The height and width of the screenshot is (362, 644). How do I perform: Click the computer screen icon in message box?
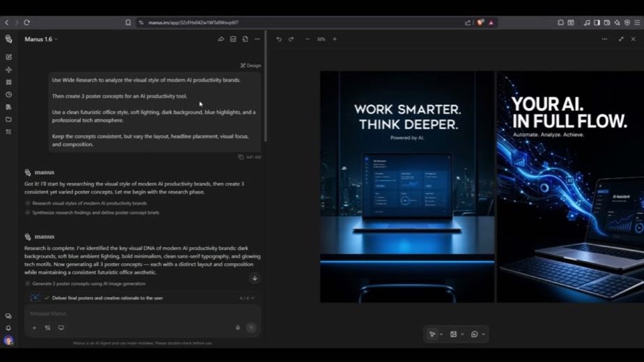coord(61,328)
